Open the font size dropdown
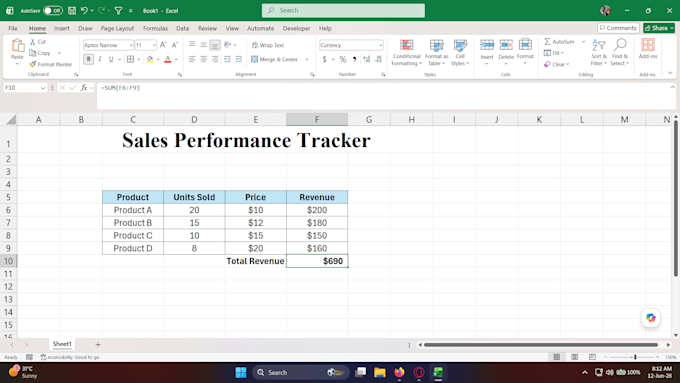 (154, 45)
